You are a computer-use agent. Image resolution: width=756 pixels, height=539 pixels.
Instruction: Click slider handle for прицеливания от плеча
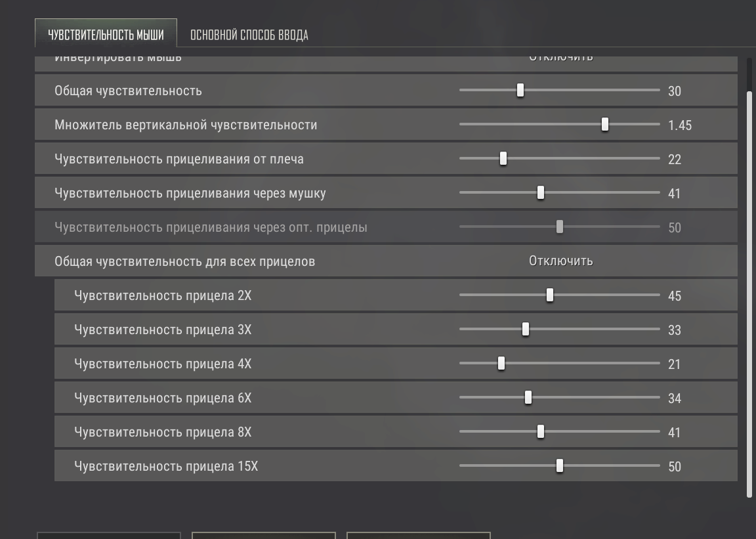click(x=503, y=158)
